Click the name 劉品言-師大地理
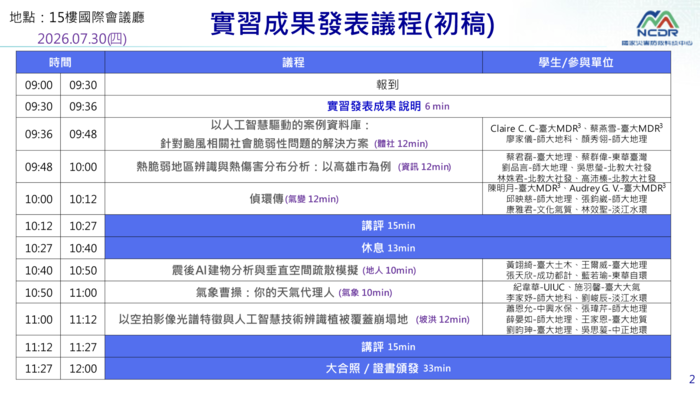 coord(534,168)
